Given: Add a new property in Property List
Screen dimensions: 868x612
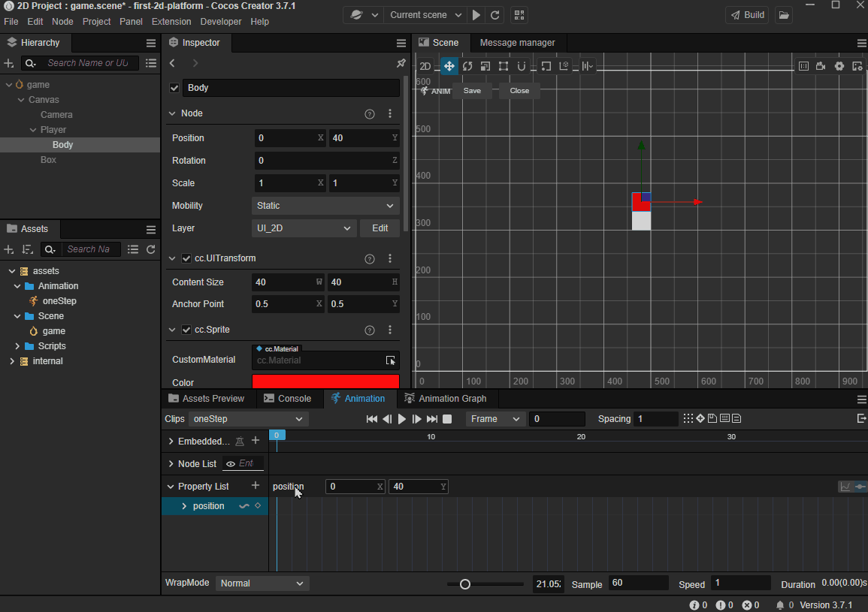Looking at the screenshot, I should [x=256, y=486].
